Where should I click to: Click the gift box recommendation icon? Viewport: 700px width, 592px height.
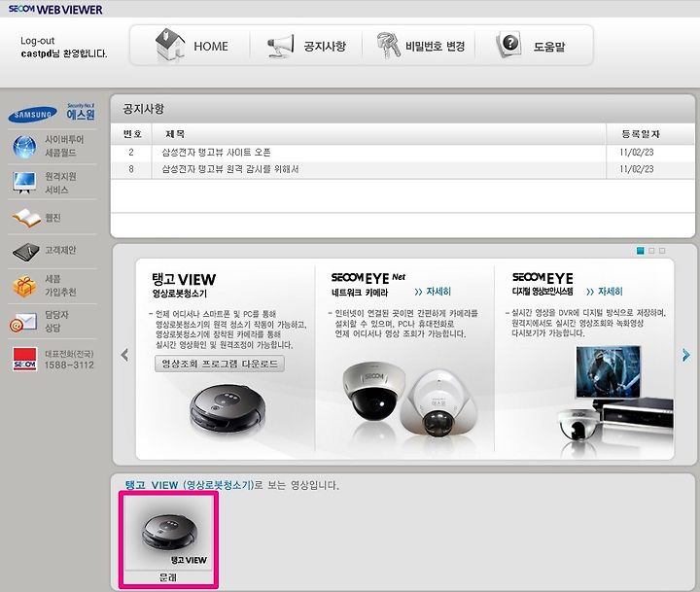24,286
